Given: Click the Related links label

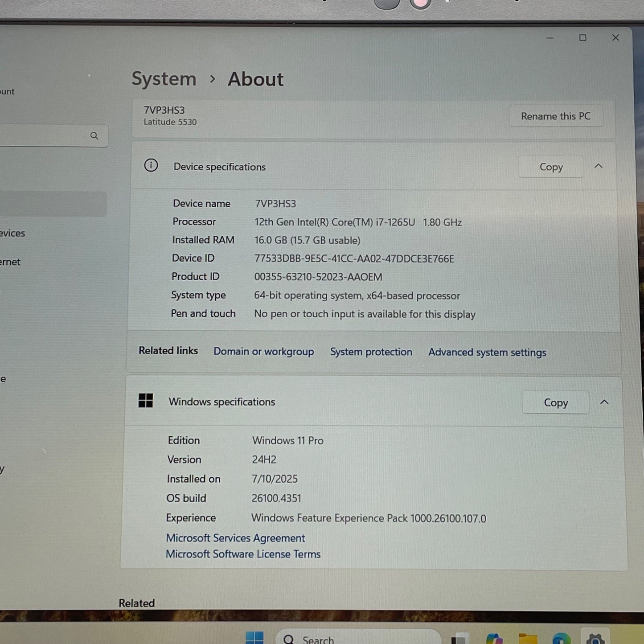Looking at the screenshot, I should tap(168, 350).
